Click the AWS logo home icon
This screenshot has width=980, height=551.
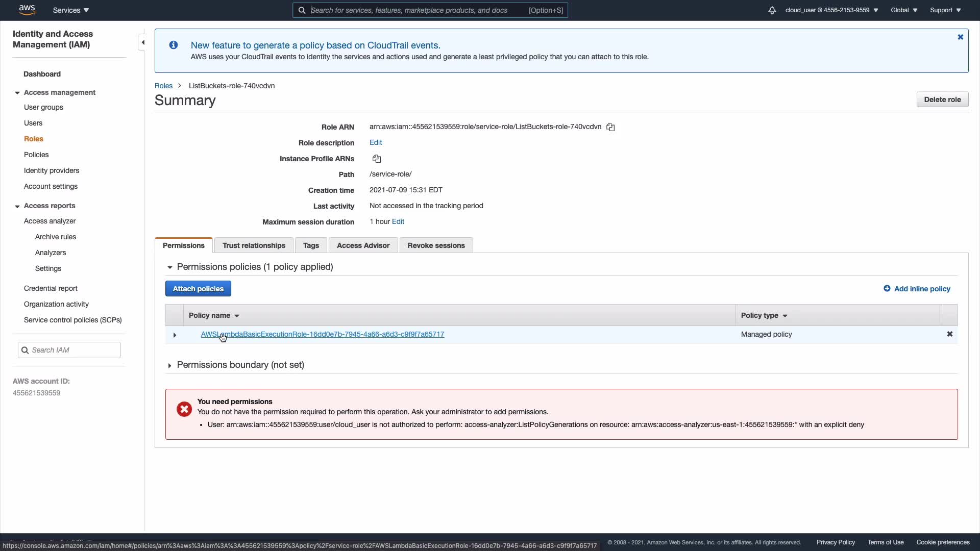[x=27, y=10]
